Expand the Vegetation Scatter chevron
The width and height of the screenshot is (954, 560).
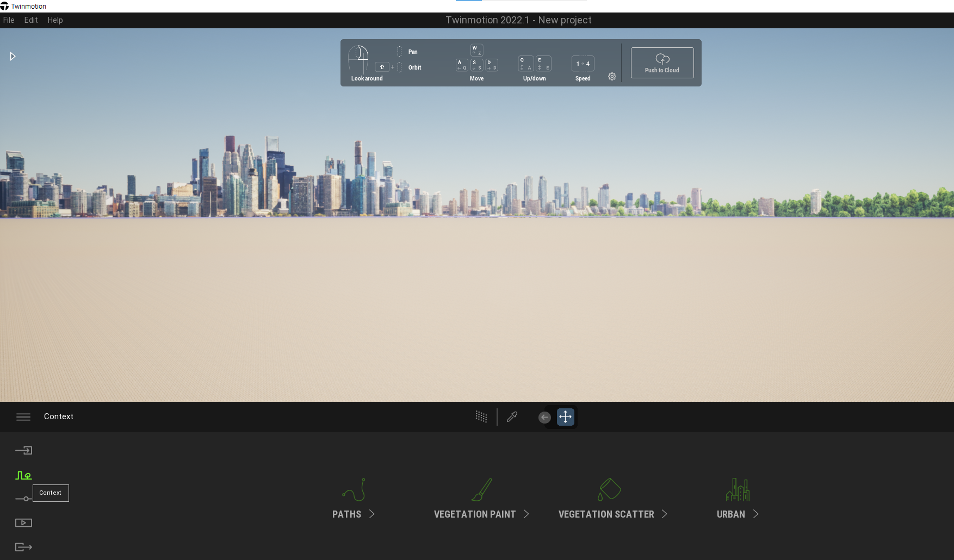click(x=665, y=514)
